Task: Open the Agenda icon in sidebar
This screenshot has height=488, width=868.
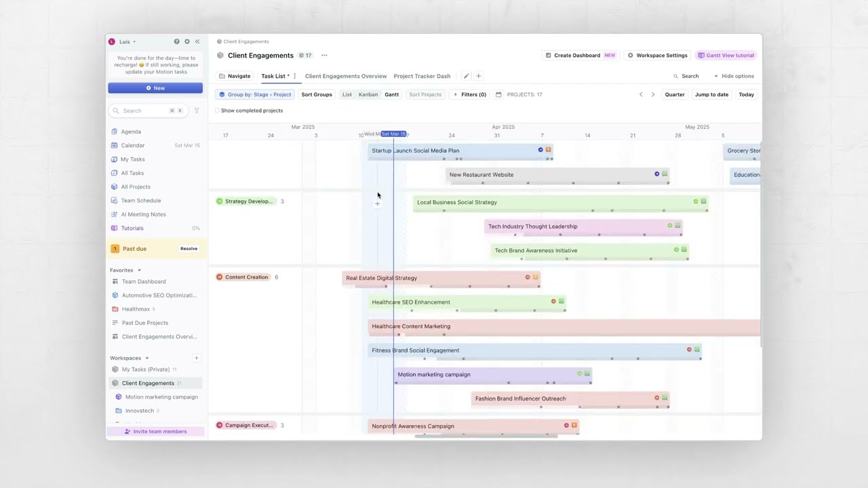Action: pyautogui.click(x=115, y=131)
